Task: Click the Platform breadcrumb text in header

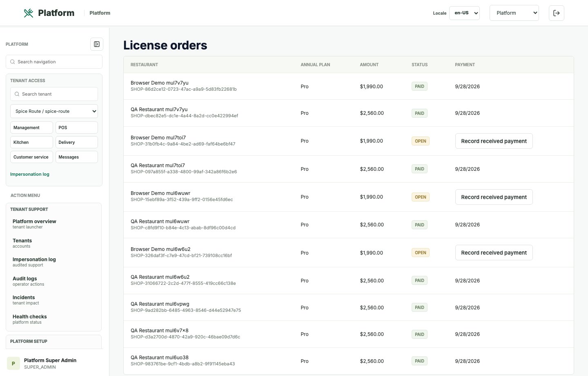Action: [x=100, y=13]
